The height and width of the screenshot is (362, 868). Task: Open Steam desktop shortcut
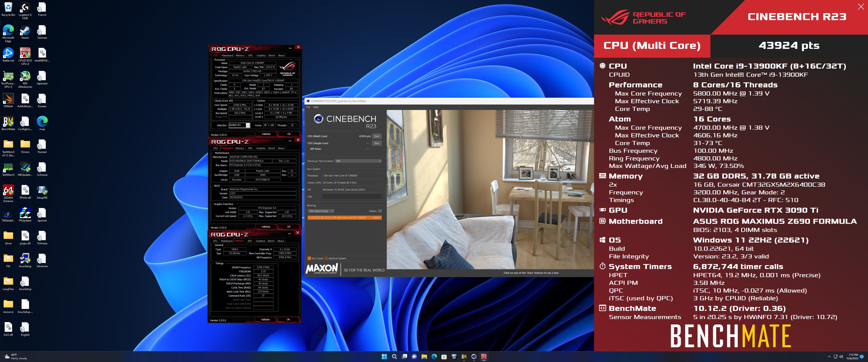tap(25, 32)
